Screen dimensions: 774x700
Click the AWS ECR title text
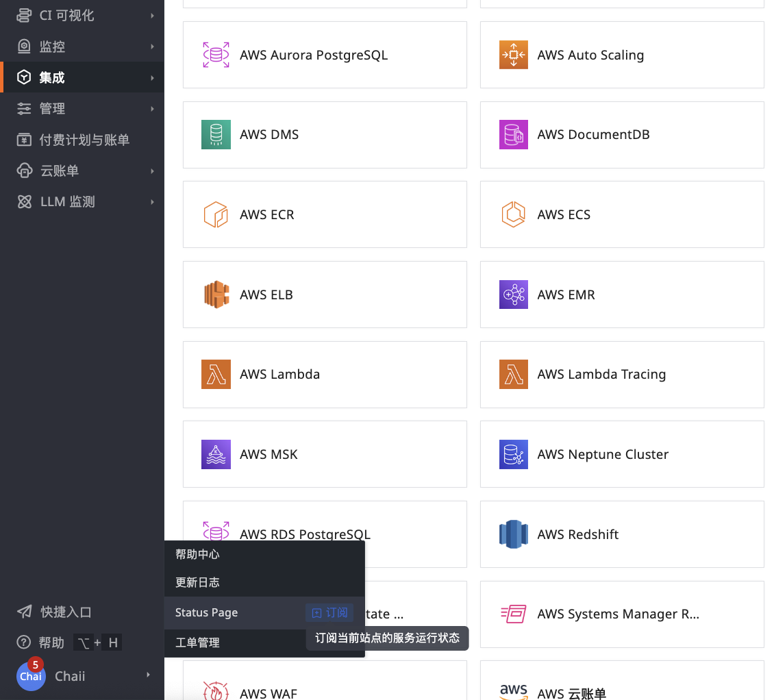[267, 215]
